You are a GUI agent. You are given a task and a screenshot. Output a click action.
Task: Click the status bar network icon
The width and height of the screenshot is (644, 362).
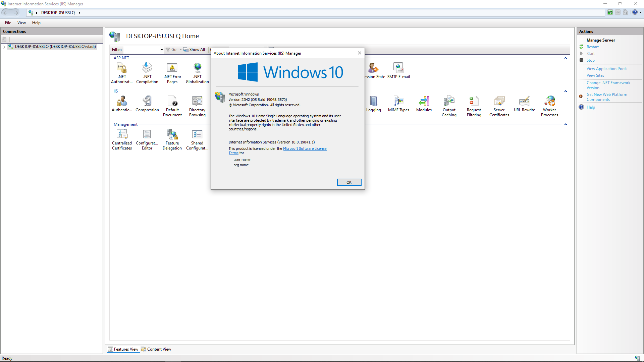pyautogui.click(x=637, y=358)
